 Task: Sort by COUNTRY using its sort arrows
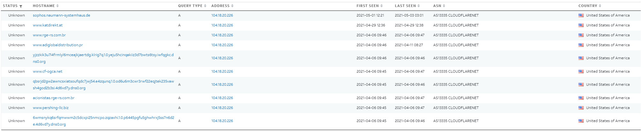click(x=600, y=6)
